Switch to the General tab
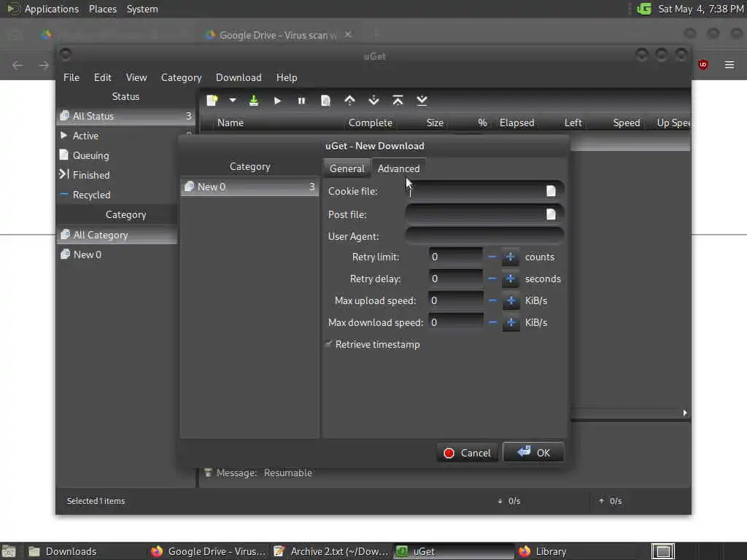Viewport: 747px width, 560px height. [347, 168]
